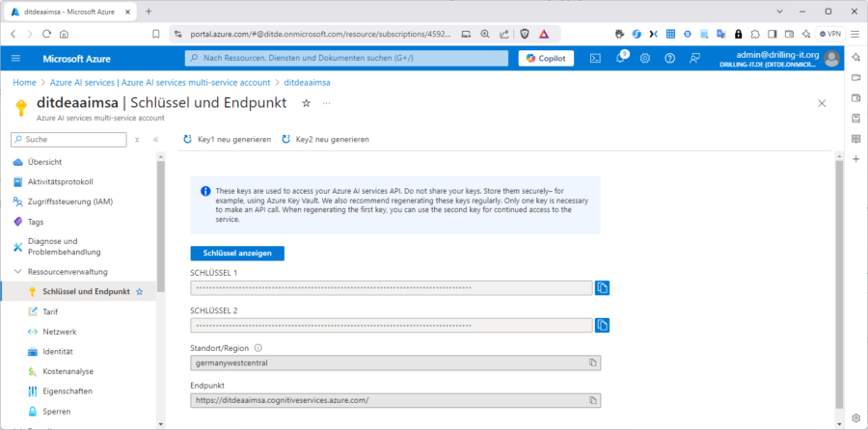The image size is (868, 430).
Task: Copy the SCHLÜSSEL 2 key value
Action: 602,326
